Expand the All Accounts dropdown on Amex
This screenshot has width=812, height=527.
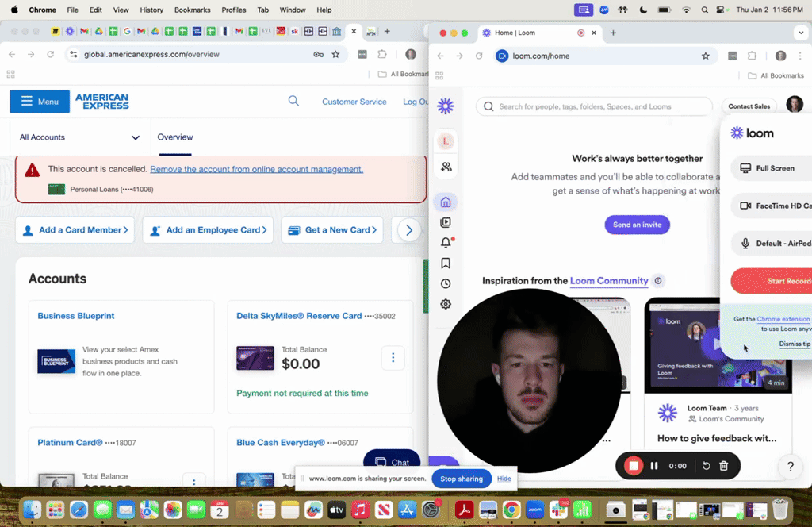(x=79, y=137)
